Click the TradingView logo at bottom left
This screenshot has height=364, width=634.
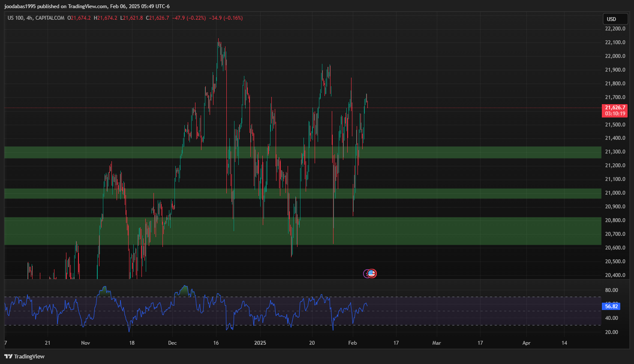click(24, 356)
